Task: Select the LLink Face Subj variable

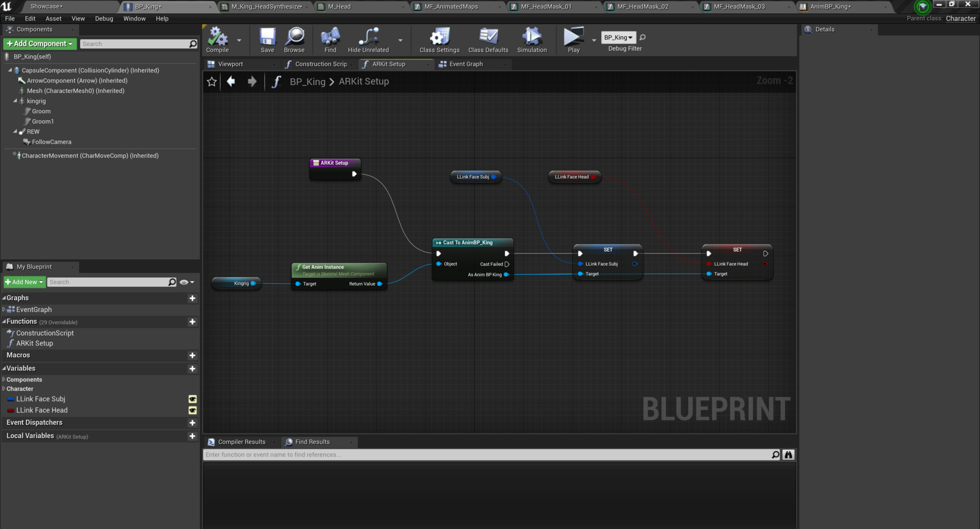Action: 40,399
